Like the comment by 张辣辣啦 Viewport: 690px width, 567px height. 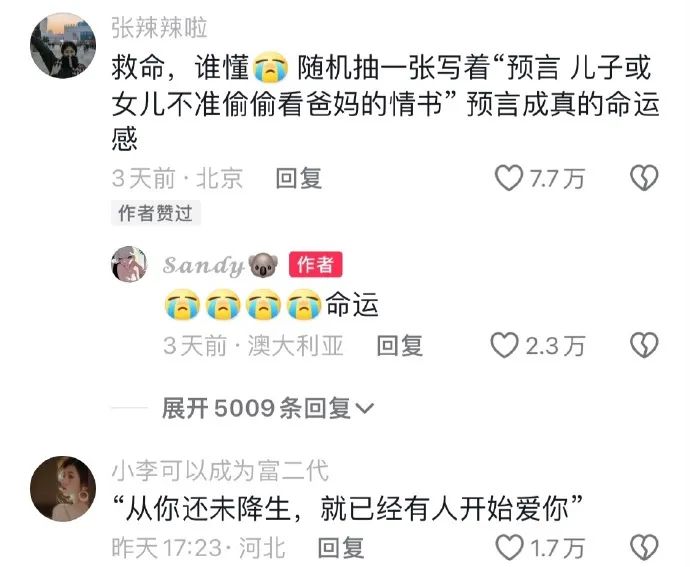click(x=509, y=178)
